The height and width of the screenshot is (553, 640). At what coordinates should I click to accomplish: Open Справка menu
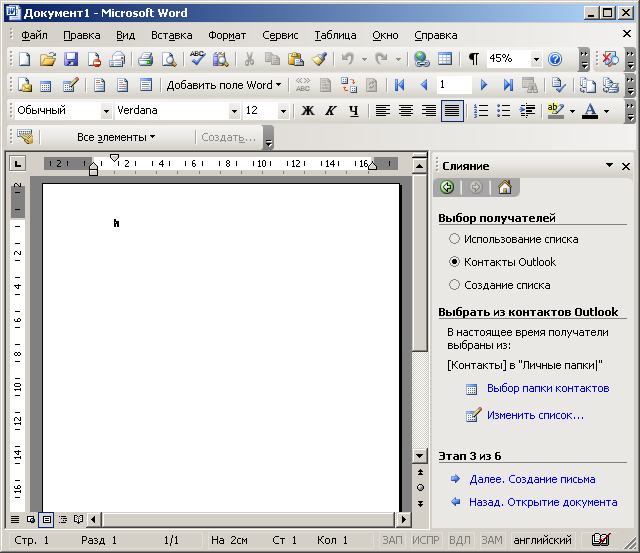(x=436, y=35)
